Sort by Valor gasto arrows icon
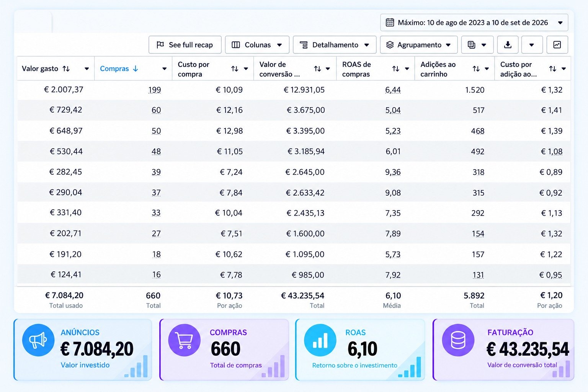This screenshot has width=588, height=392. coord(66,69)
